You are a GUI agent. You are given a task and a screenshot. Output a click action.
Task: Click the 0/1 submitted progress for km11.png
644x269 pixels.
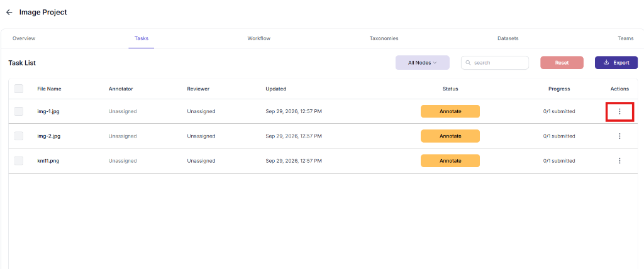coord(559,161)
